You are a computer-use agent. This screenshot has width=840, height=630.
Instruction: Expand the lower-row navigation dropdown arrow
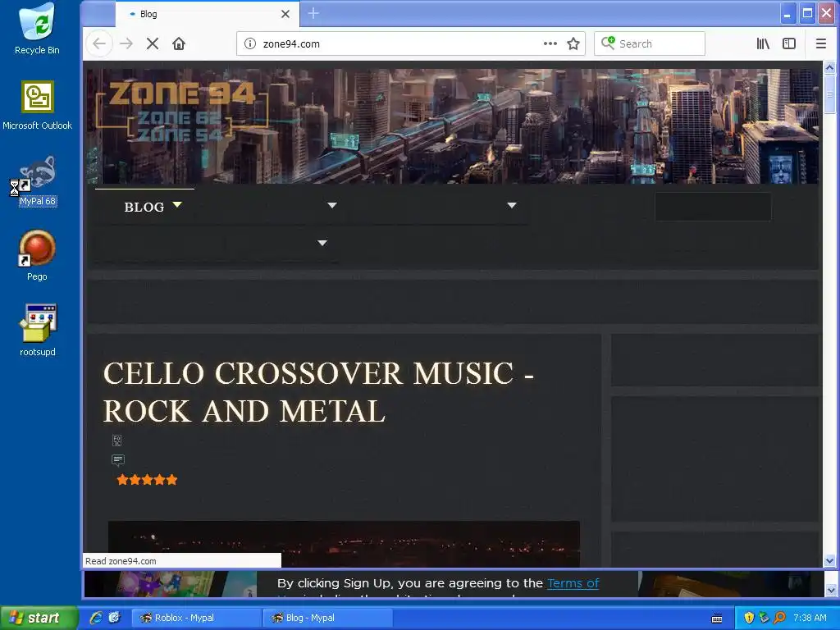(x=322, y=243)
